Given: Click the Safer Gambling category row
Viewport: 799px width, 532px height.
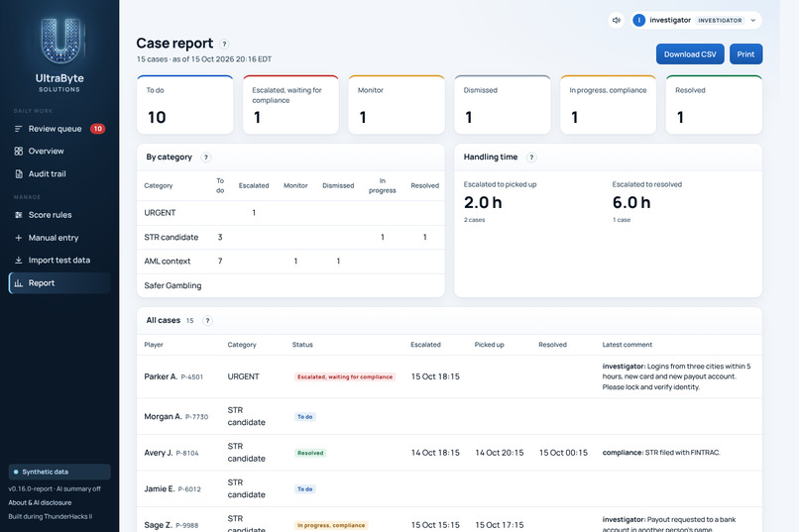Looking at the screenshot, I should coord(290,285).
